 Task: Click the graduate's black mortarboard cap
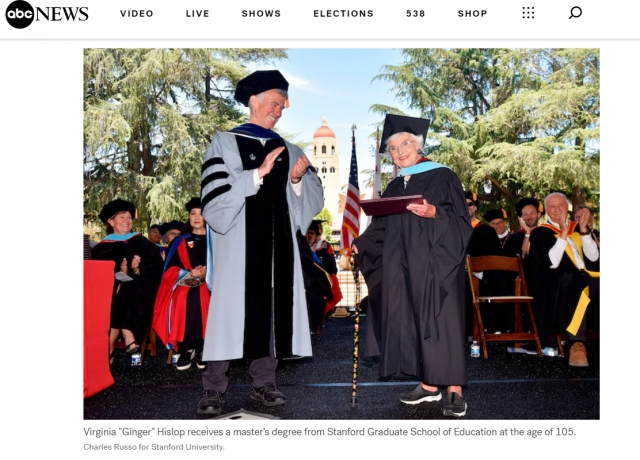[x=404, y=129]
